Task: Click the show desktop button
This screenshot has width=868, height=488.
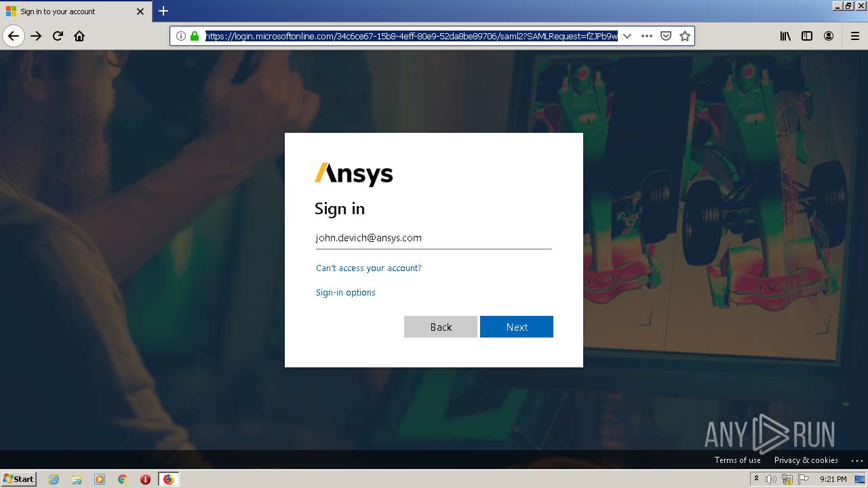Action: pos(860,479)
